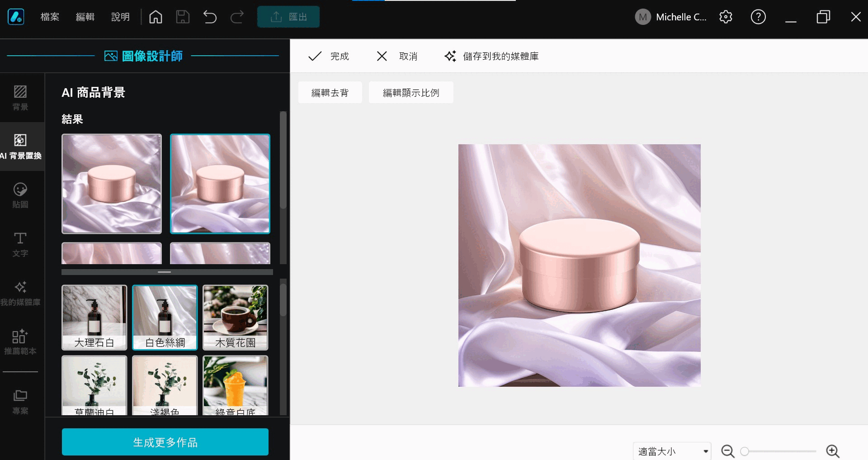Viewport: 868px width, 460px height.
Task: Zoom in using the plus magnifier icon
Action: [x=833, y=451]
